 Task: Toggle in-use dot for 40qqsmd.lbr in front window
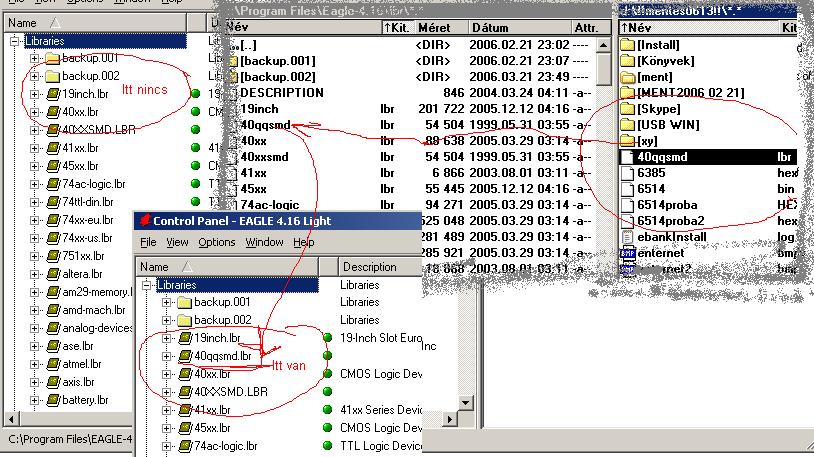(328, 356)
